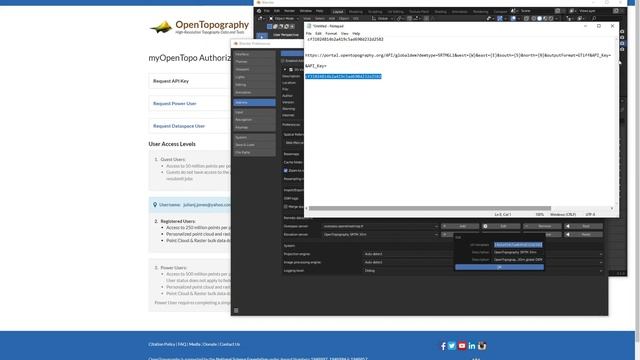Image resolution: width=640 pixels, height=360 pixels.
Task: Click UTF-8 in the Notepad status bar
Action: point(590,214)
